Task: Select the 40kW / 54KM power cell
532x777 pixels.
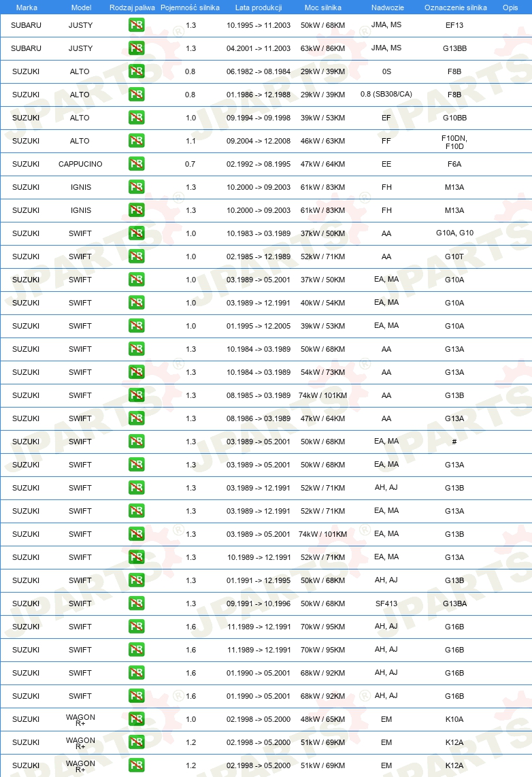Action: pyautogui.click(x=323, y=303)
